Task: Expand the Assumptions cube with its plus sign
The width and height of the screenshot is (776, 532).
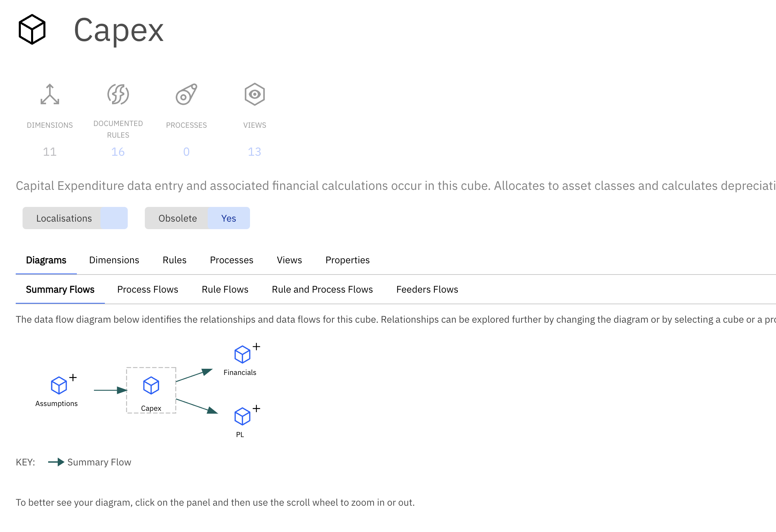Action: tap(73, 378)
